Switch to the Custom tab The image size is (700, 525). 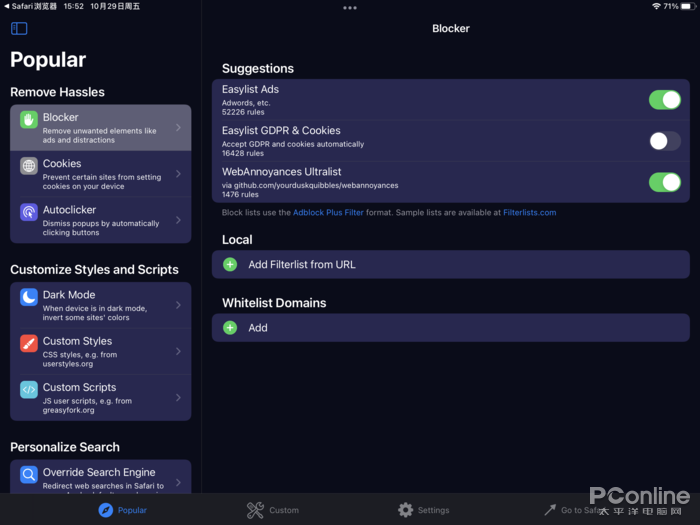point(273,510)
